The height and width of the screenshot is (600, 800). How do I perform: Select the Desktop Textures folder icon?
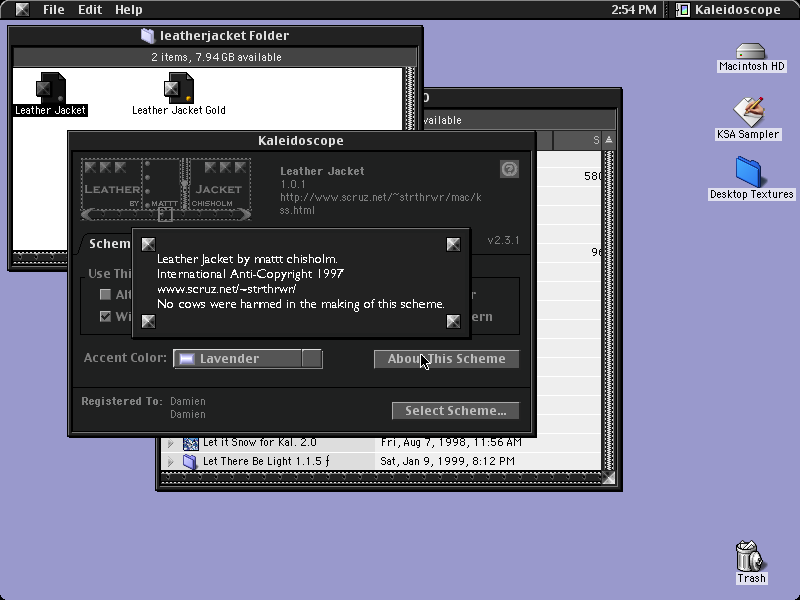[x=748, y=172]
